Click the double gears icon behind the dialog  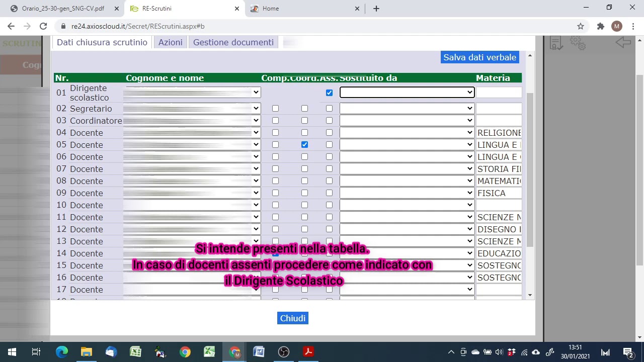pos(578,43)
